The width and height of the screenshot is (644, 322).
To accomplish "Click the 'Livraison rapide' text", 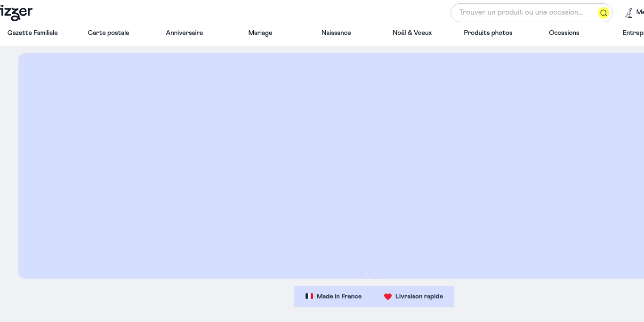I will pos(419,297).
